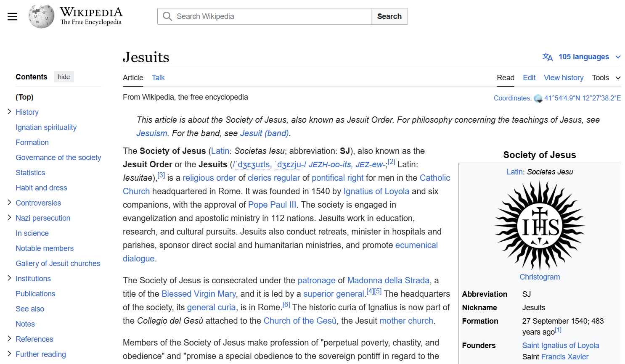Expand the History contents section

[x=9, y=111]
